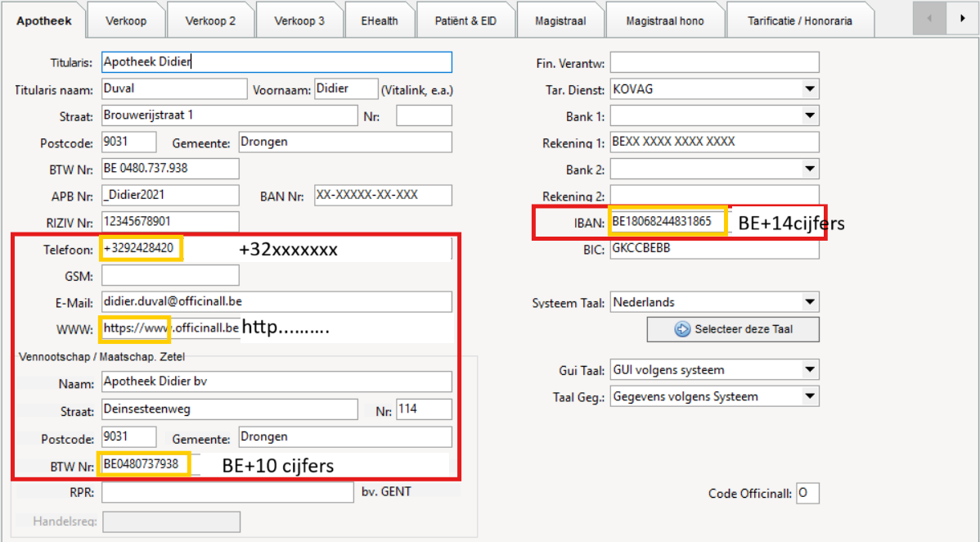Open the Magistraal hono tab

click(664, 20)
